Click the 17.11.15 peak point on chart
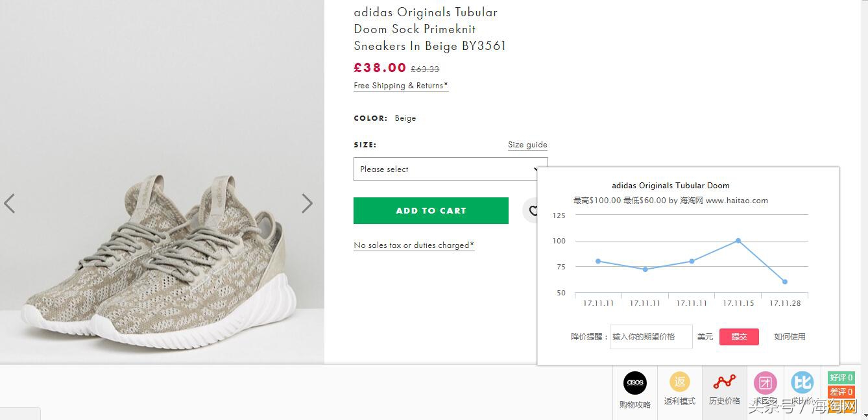868x420 pixels. point(738,241)
